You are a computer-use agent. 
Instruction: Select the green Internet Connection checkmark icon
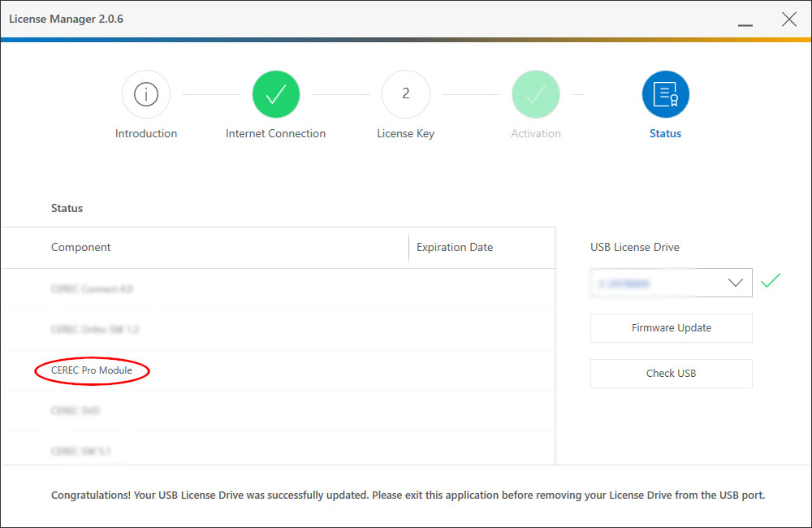point(276,94)
